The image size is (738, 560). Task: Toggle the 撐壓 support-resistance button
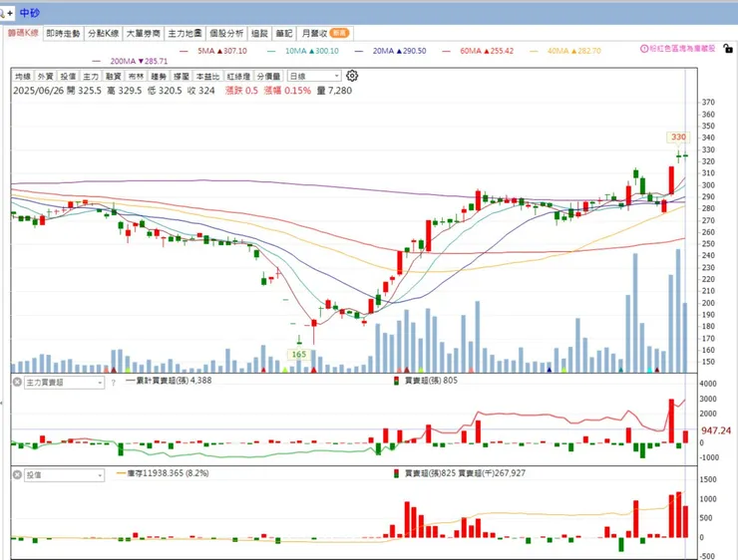tap(181, 76)
